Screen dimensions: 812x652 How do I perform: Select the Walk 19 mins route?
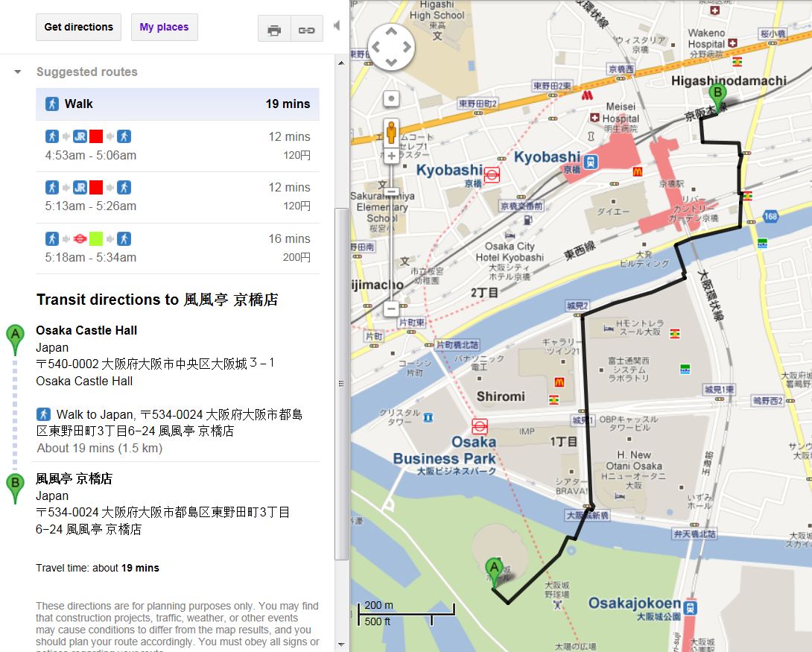(177, 104)
